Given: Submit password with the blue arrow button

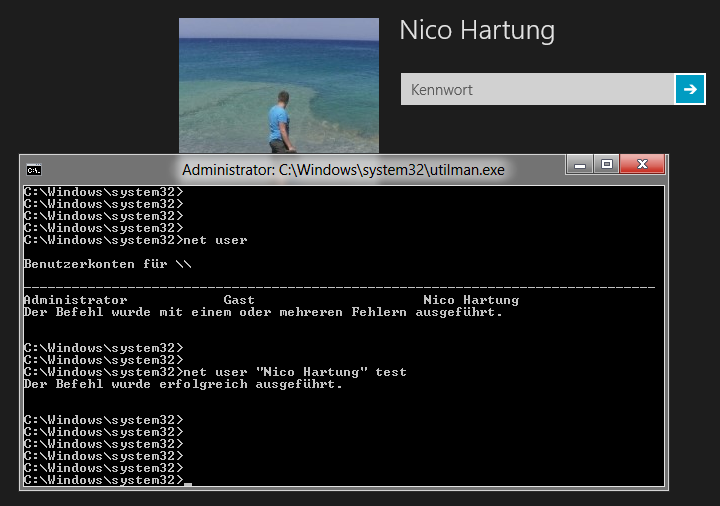Looking at the screenshot, I should pyautogui.click(x=690, y=89).
